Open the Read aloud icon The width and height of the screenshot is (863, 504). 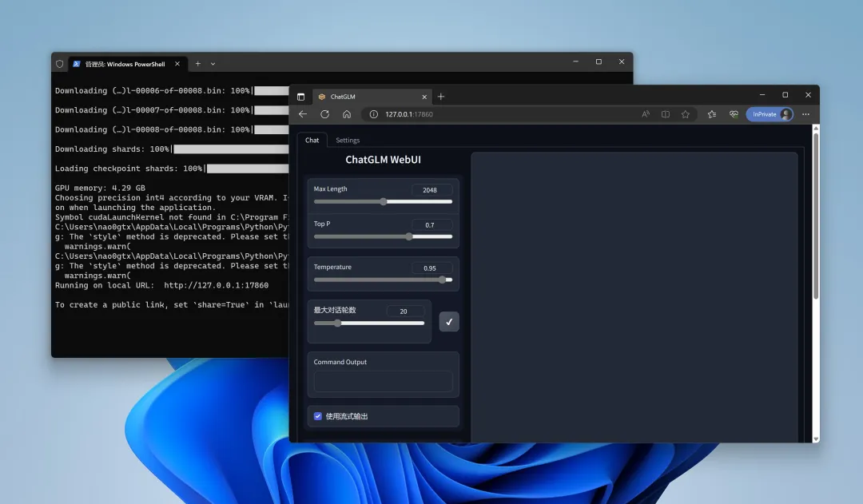pyautogui.click(x=646, y=114)
